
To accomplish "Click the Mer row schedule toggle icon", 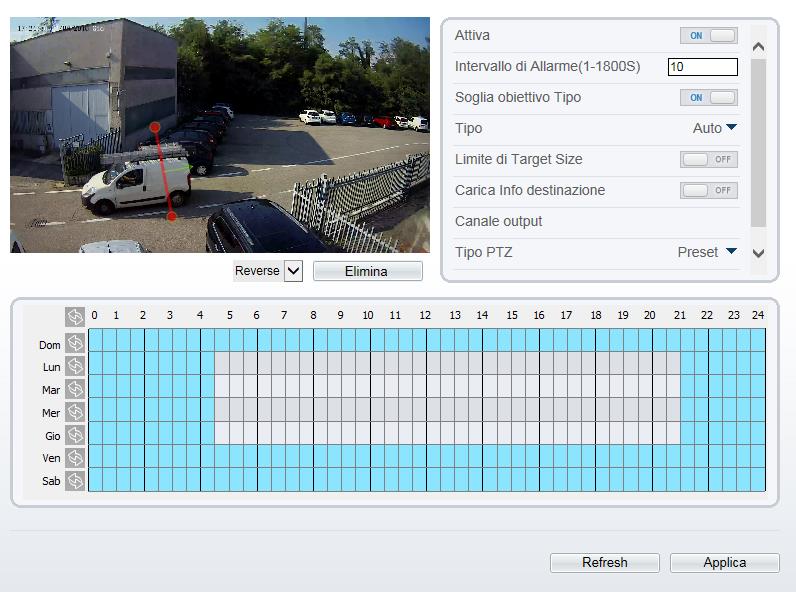I will [75, 412].
